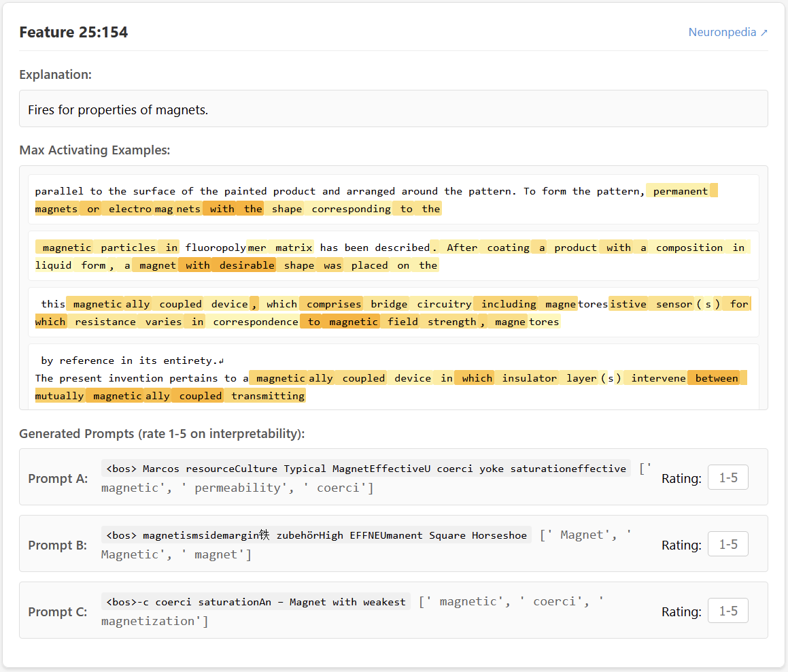Open the Neuronpedia external link
The width and height of the screenshot is (788, 672).
(727, 32)
